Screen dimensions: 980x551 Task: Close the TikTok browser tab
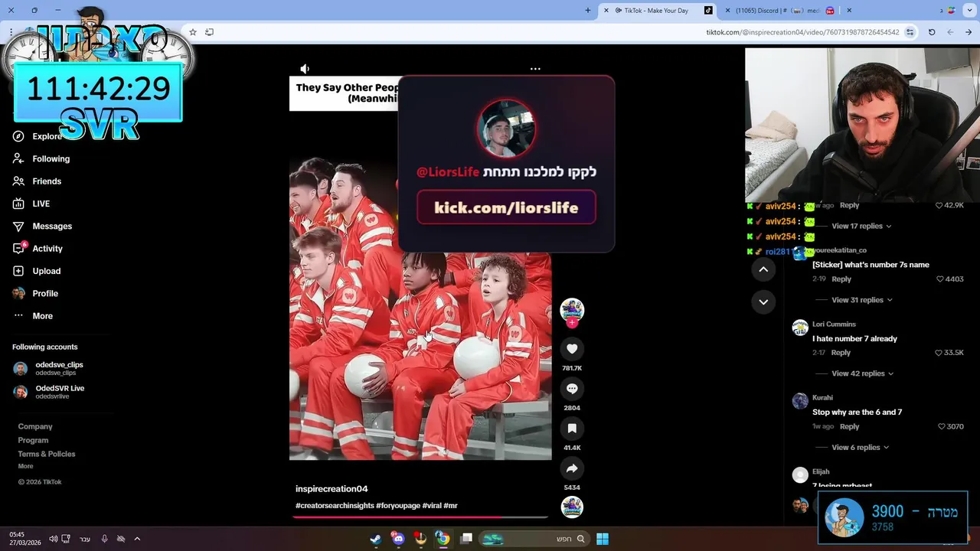[606, 11]
